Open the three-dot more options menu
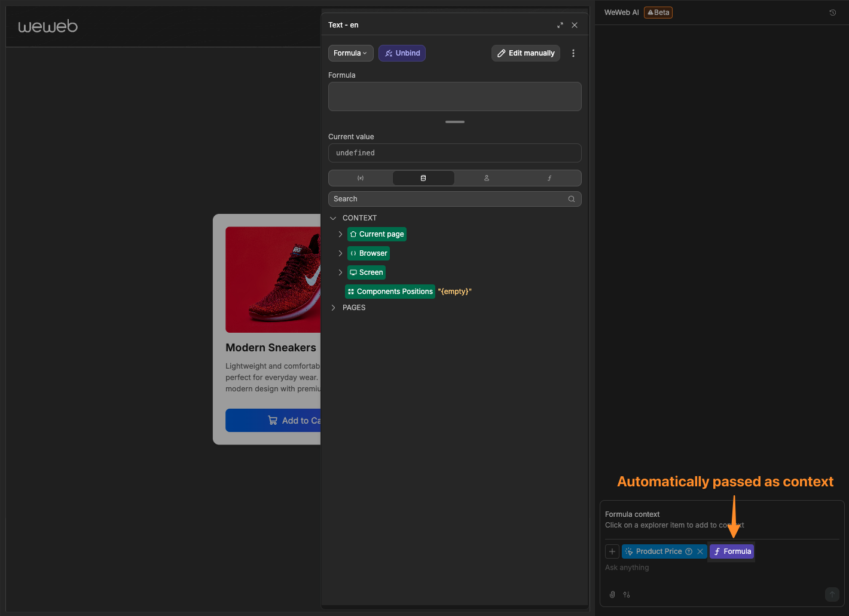 point(573,53)
